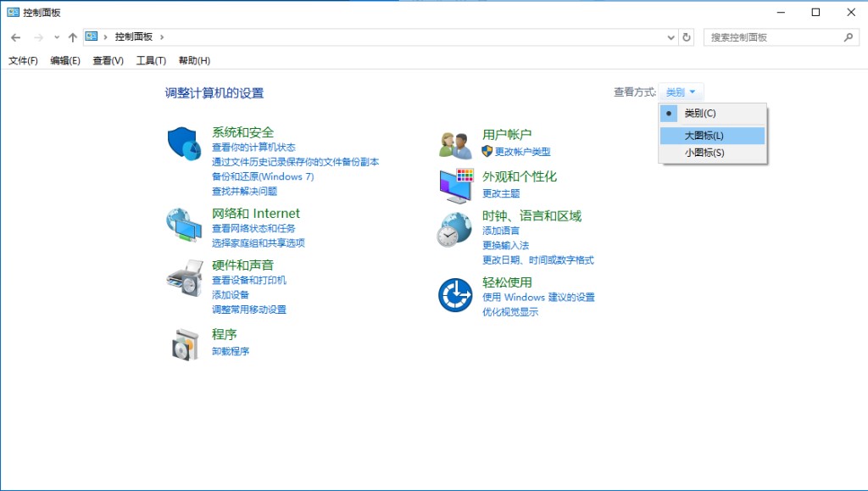Screen dimensions: 868x491
Task: Click 调整常用移动设置 link
Action: (x=249, y=310)
